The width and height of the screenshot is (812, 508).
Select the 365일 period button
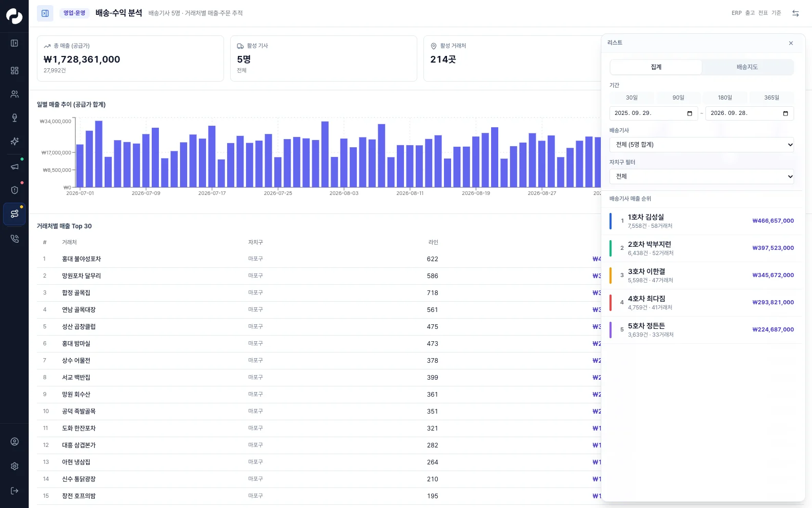(x=772, y=97)
